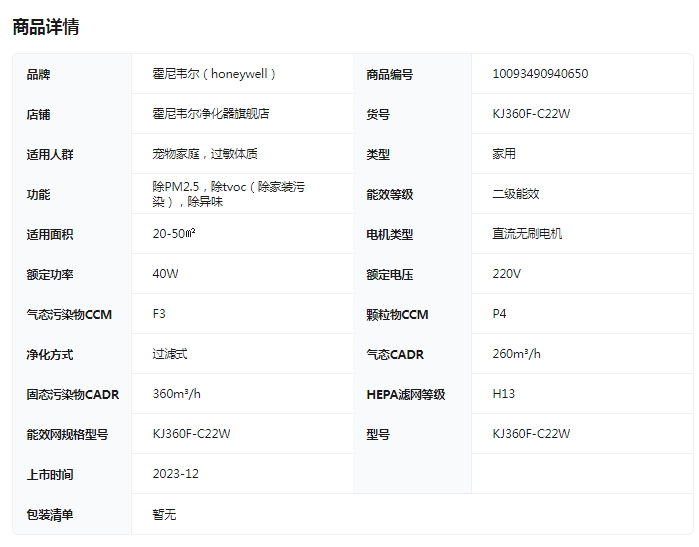Click the 电机类型 label
This screenshot has width=699, height=547.
(x=390, y=234)
